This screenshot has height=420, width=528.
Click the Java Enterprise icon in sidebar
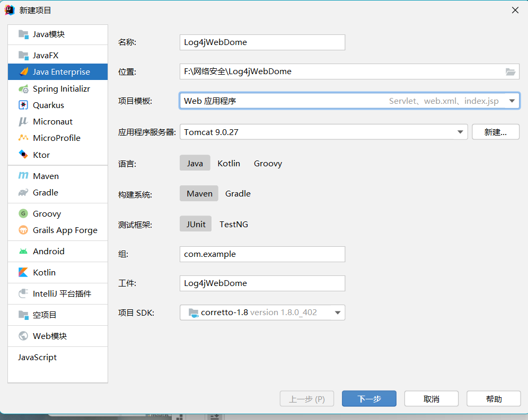[x=23, y=72]
